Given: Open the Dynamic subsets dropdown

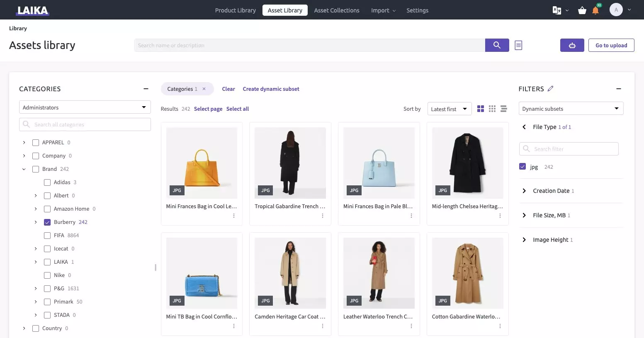Looking at the screenshot, I should pos(571,108).
